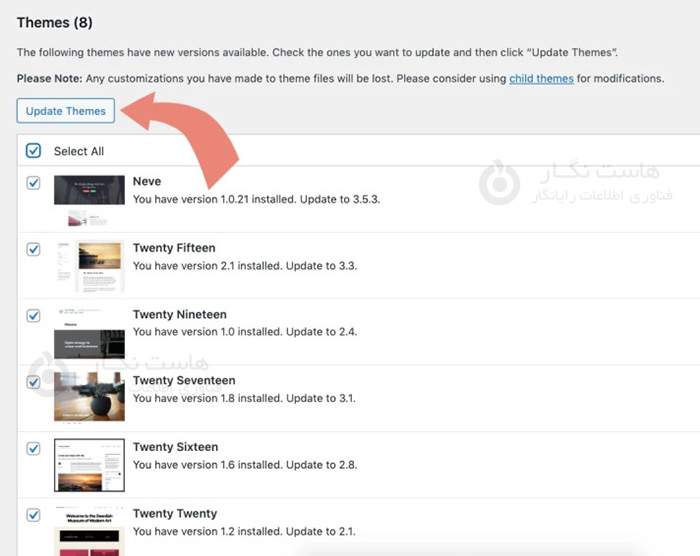This screenshot has height=556, width=700.
Task: Uncheck the Neve theme checkbox
Action: click(x=33, y=183)
